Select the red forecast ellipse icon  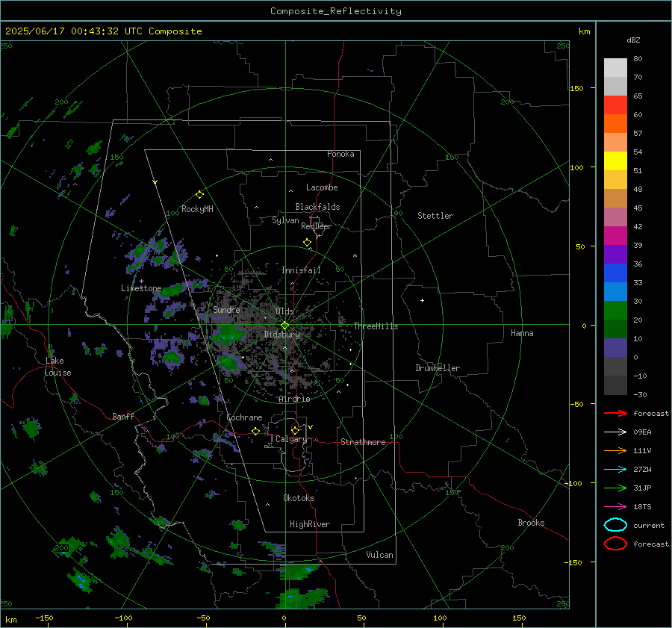pos(615,544)
